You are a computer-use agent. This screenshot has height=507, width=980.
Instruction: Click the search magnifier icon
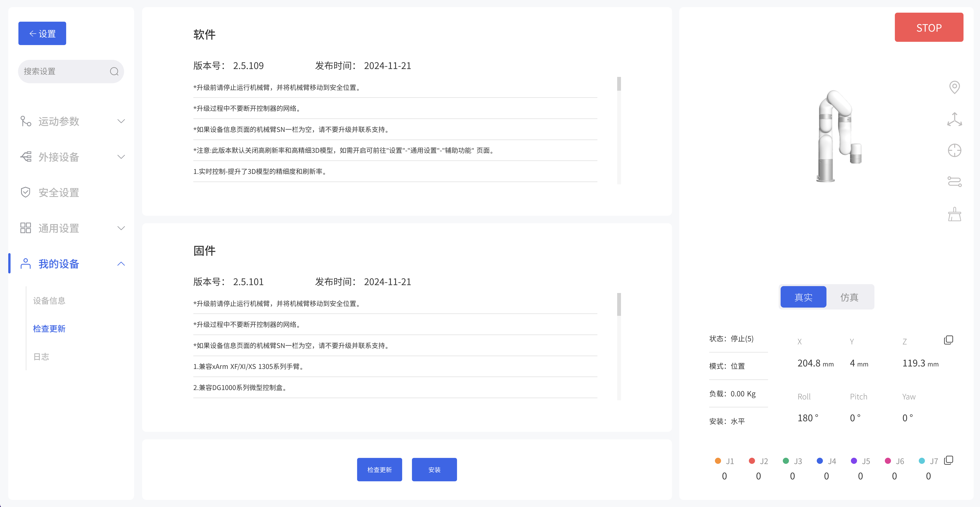pyautogui.click(x=114, y=72)
